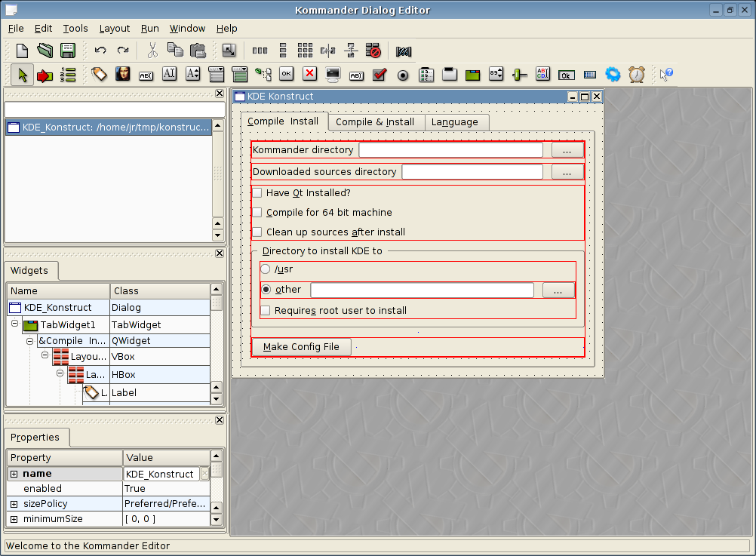Collapse the VBox Layout tree node
The width and height of the screenshot is (756, 556).
(x=45, y=355)
